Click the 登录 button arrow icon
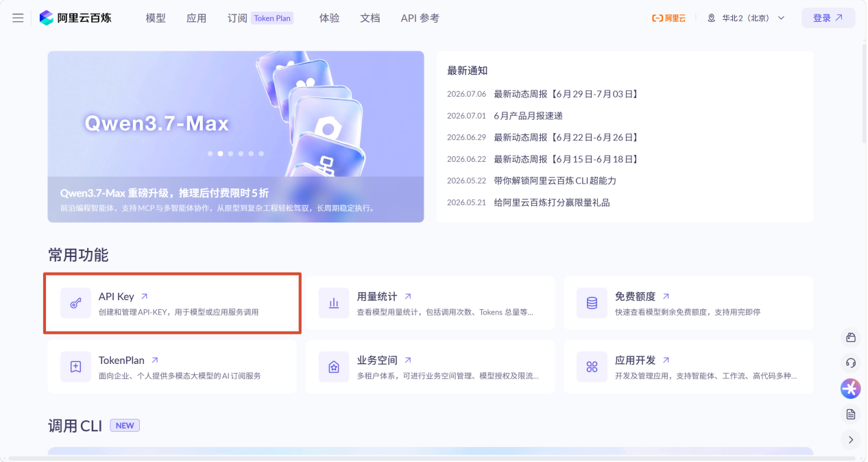 pyautogui.click(x=839, y=18)
